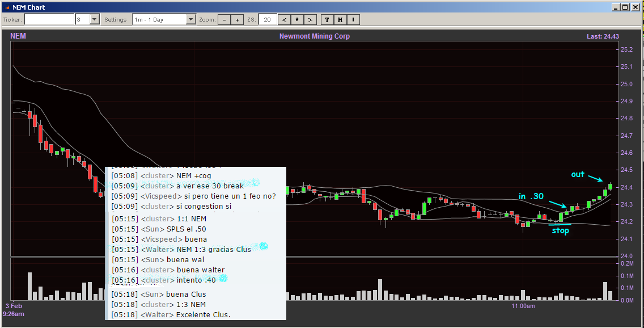Screen dimensions: 644x328
Task: Click the 11:00am time axis label
Action: click(523, 306)
